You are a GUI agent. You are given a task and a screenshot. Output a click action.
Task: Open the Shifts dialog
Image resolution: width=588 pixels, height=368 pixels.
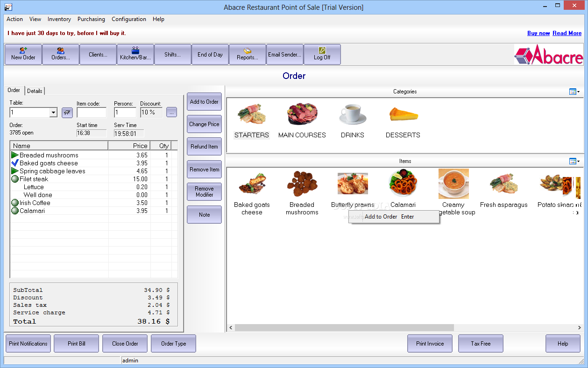pyautogui.click(x=173, y=54)
